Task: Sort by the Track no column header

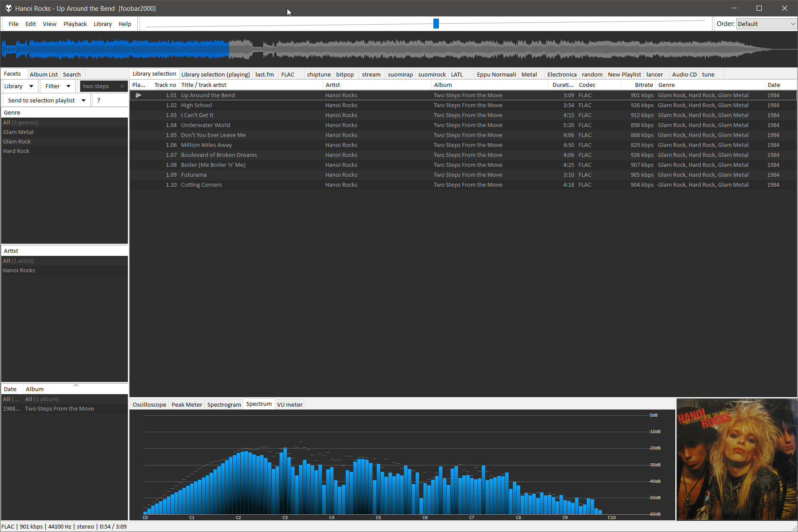Action: pos(163,85)
